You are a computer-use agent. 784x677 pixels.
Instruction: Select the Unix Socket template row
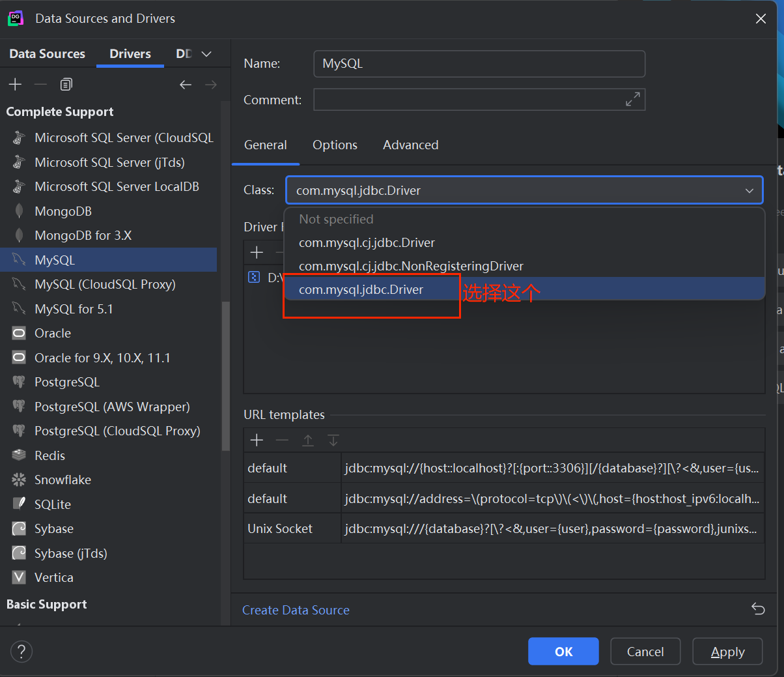(504, 528)
